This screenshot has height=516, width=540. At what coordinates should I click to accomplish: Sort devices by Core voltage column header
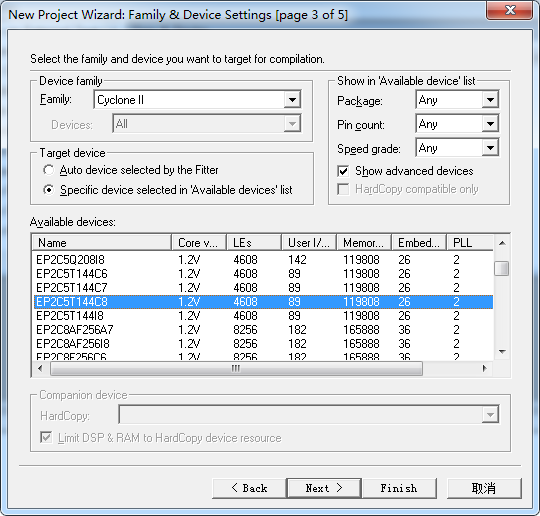199,242
